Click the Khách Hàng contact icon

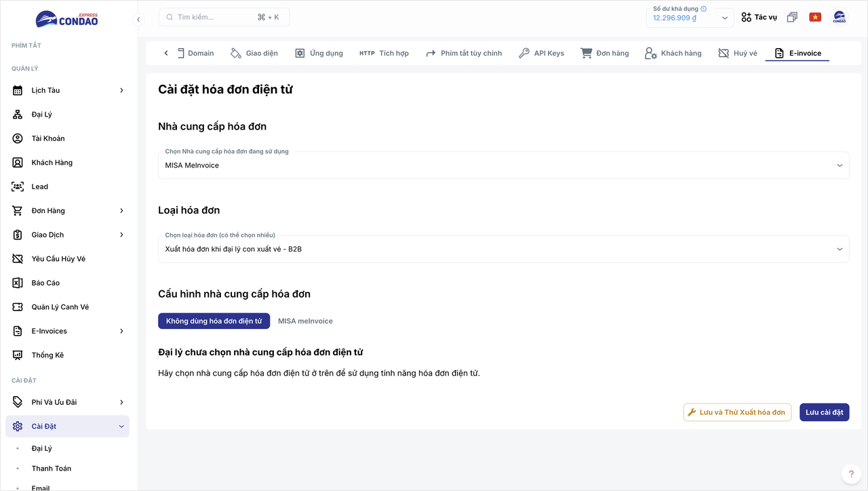click(18, 163)
